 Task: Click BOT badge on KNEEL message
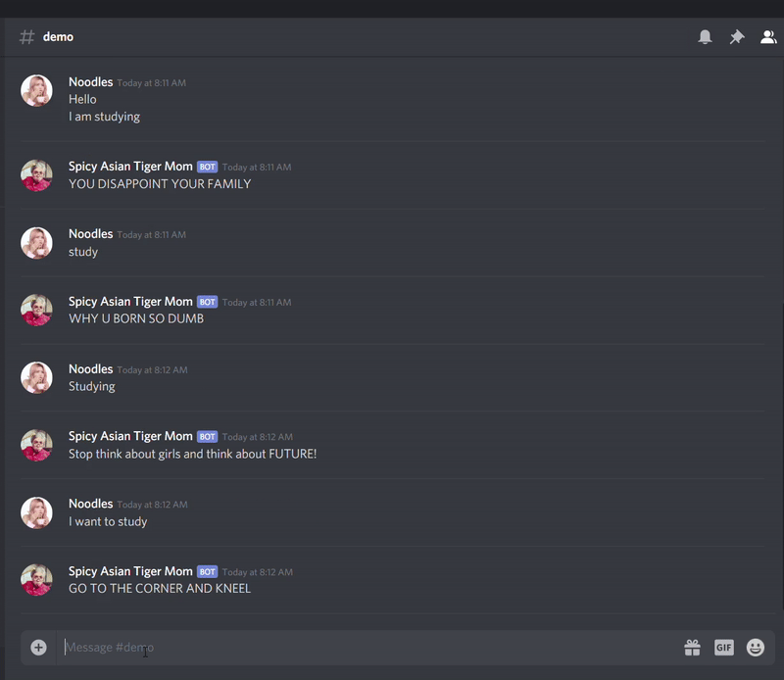click(x=208, y=571)
